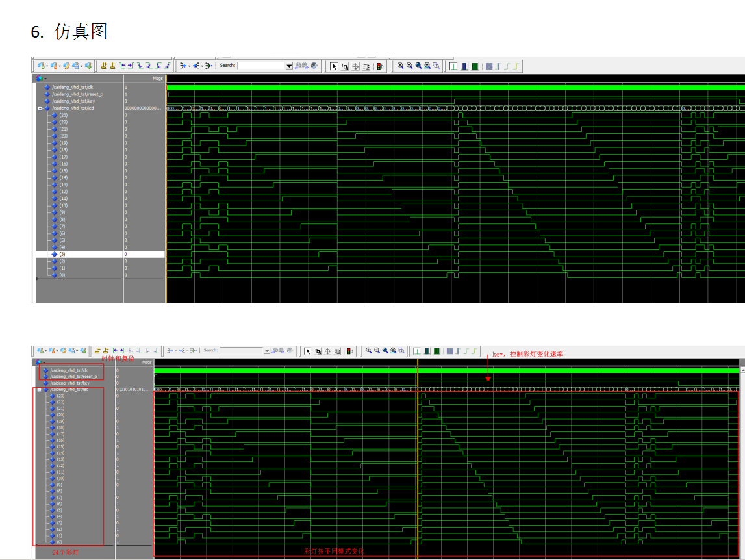Open the Search dropdown arrow in bottom toolbar
The image size is (745, 560).
pyautogui.click(x=266, y=351)
